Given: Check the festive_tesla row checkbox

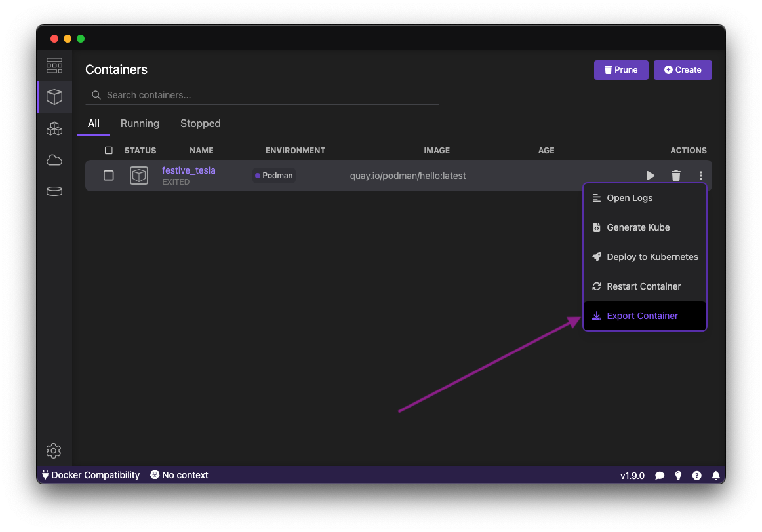Looking at the screenshot, I should tap(108, 175).
